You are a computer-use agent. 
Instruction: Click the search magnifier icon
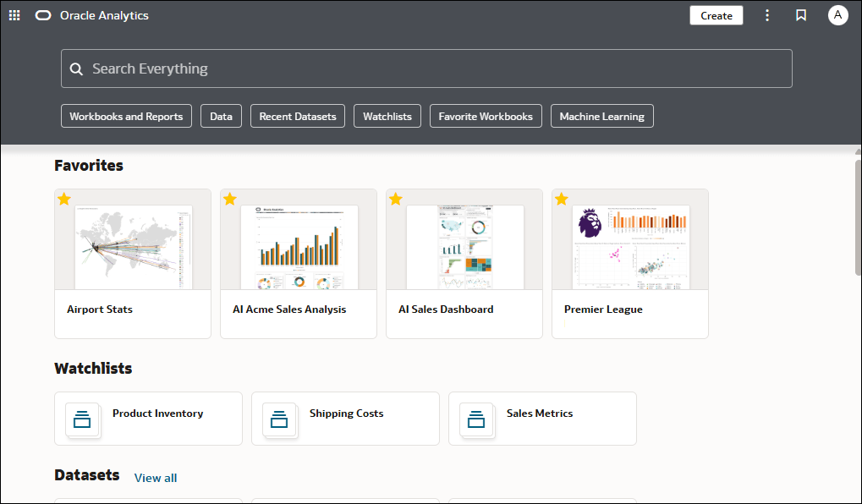pos(76,68)
